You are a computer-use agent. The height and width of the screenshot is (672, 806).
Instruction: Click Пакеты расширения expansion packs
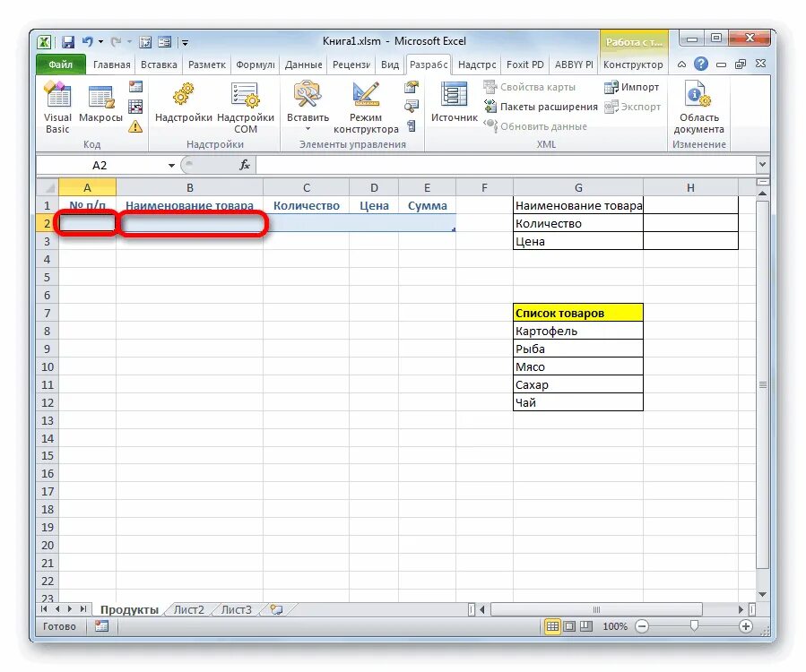(541, 107)
